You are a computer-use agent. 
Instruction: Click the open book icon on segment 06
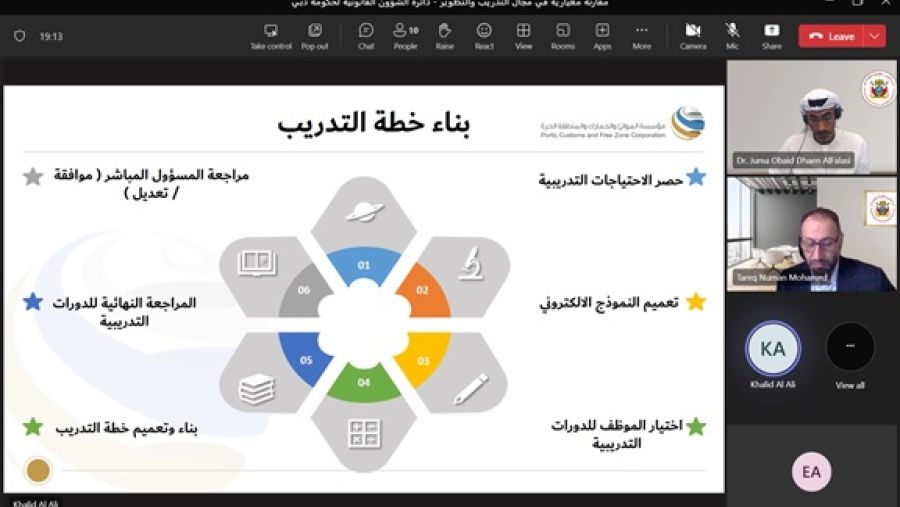[x=257, y=264]
